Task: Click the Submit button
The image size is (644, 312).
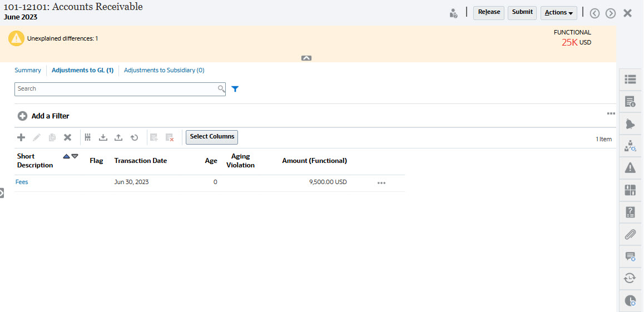Action: click(522, 13)
